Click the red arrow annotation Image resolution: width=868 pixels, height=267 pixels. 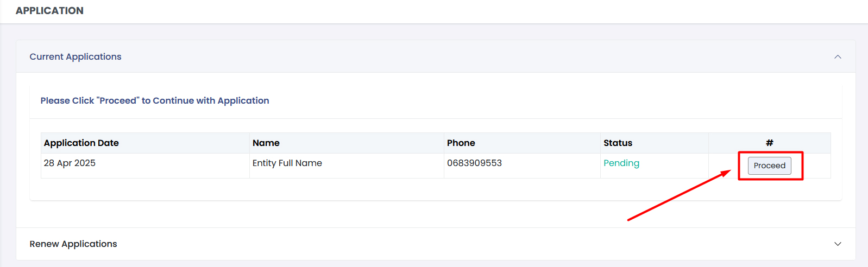[x=679, y=196]
